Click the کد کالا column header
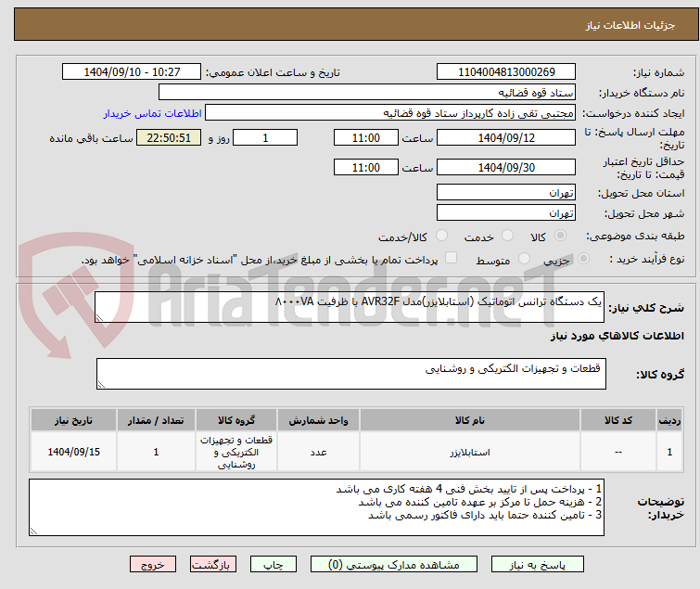The width and height of the screenshot is (700, 589). [617, 420]
